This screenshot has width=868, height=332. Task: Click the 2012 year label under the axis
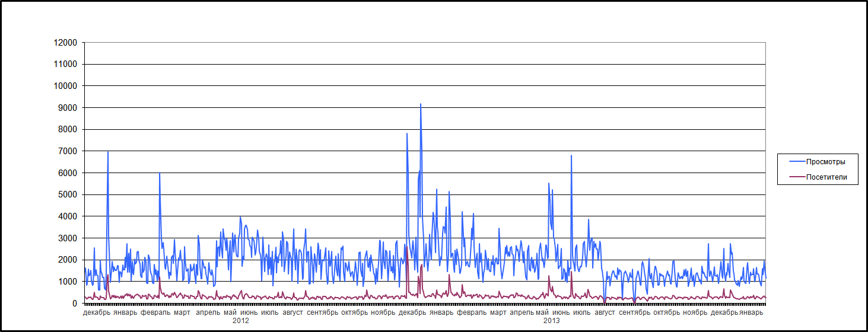click(x=240, y=320)
